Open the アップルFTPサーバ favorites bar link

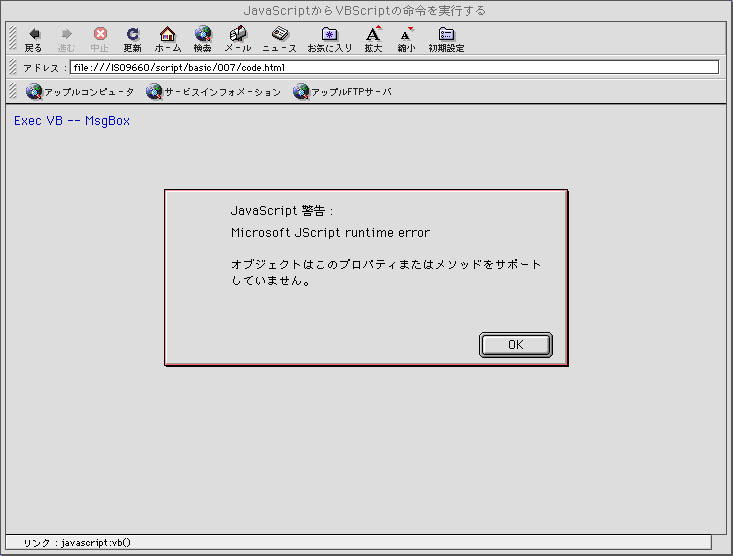[x=342, y=92]
